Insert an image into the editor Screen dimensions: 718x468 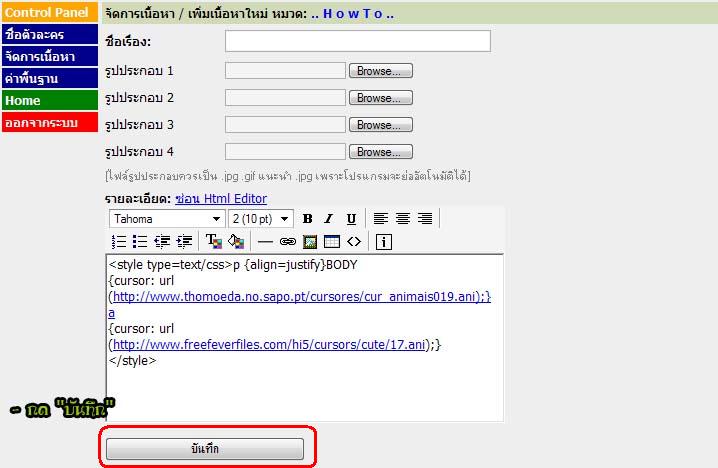(310, 242)
